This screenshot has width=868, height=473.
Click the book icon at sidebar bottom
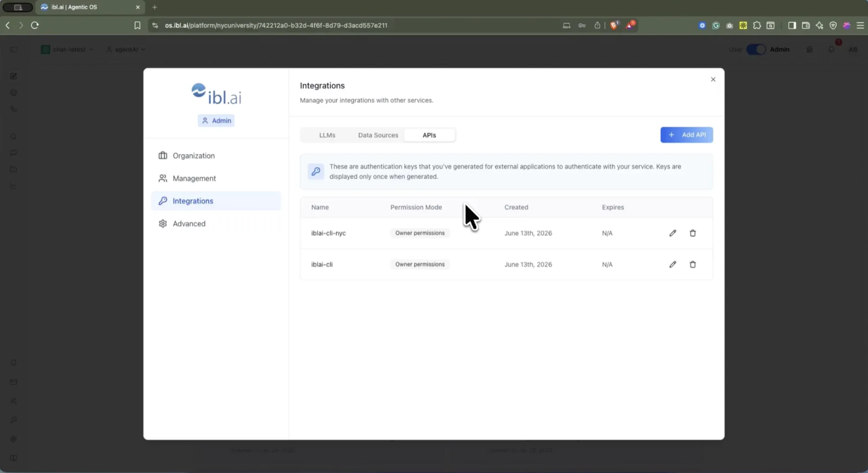14,458
